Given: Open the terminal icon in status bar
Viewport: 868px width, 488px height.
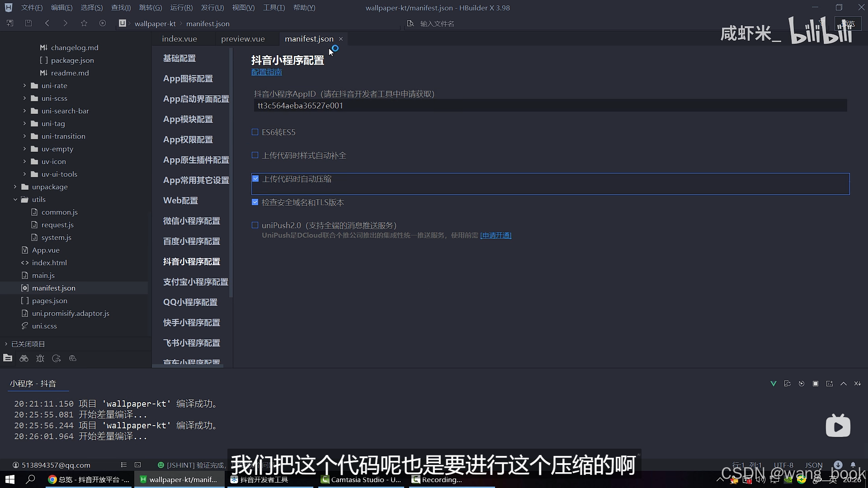Looking at the screenshot, I should pos(138,465).
